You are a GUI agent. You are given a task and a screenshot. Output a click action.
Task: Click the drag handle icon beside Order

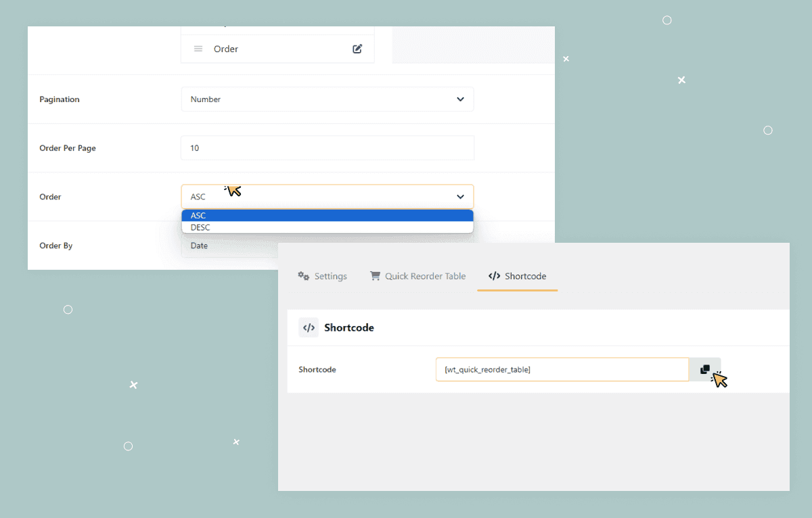pyautogui.click(x=198, y=49)
